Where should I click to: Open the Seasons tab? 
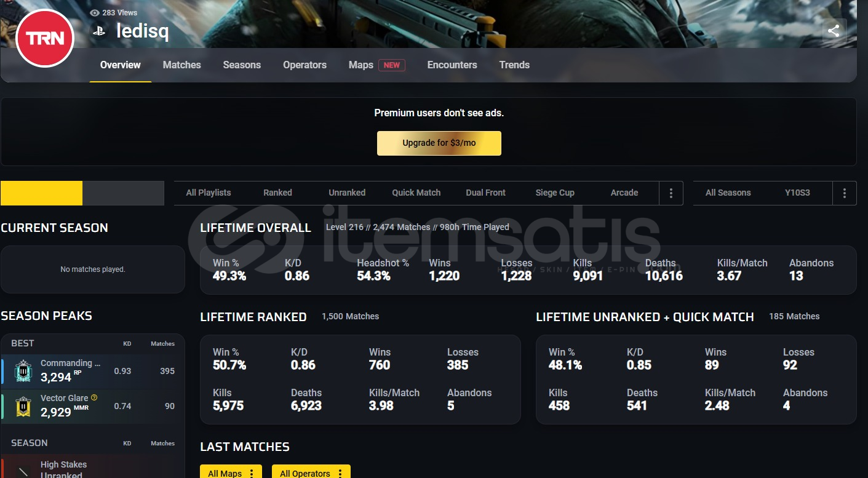(242, 65)
